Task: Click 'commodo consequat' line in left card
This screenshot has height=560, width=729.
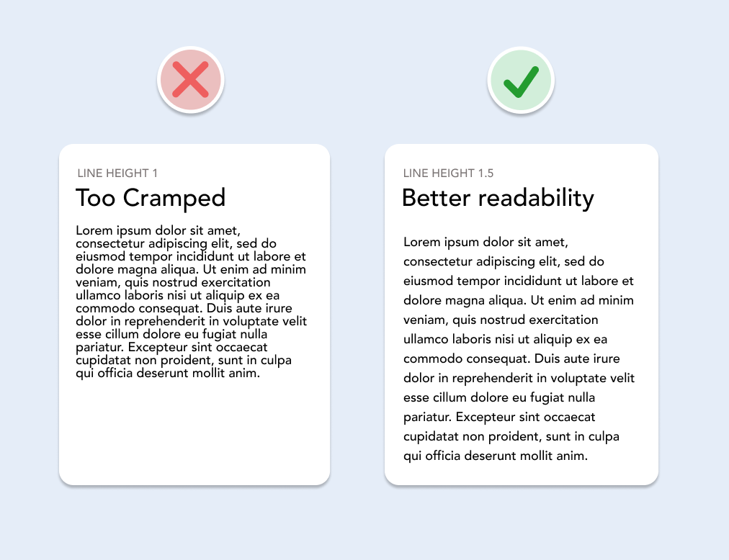Action: coord(184,309)
